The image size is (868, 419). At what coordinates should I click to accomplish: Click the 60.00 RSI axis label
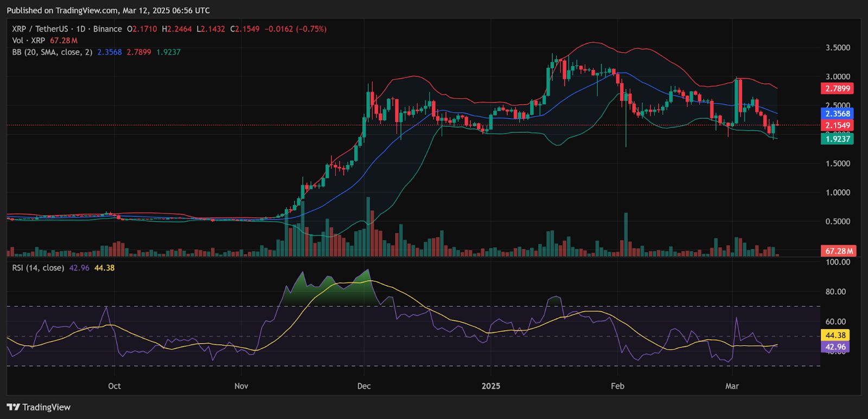pos(835,321)
